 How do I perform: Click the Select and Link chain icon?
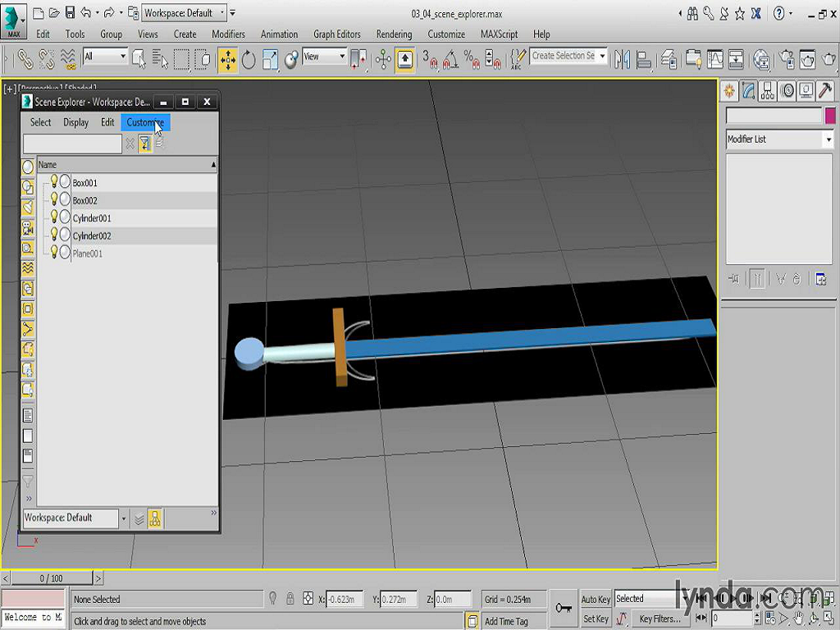point(25,59)
